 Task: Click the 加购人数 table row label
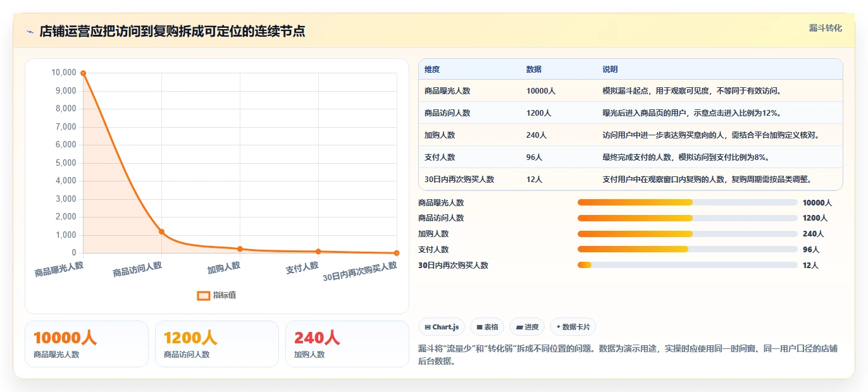coord(440,135)
